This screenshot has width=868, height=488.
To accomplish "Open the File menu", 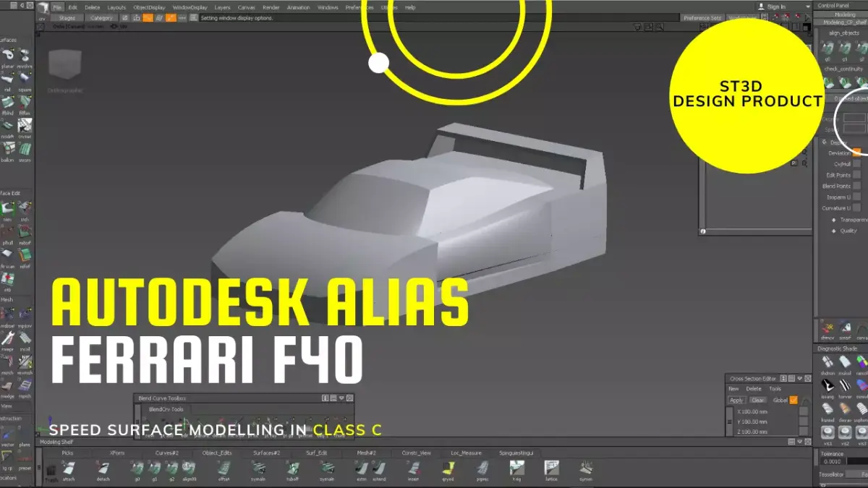I will (x=57, y=7).
